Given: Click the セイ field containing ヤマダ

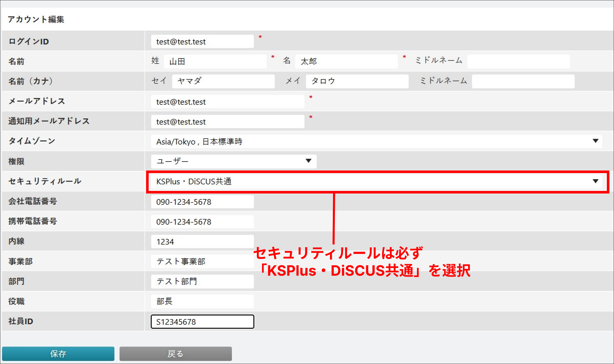Looking at the screenshot, I should coord(223,81).
